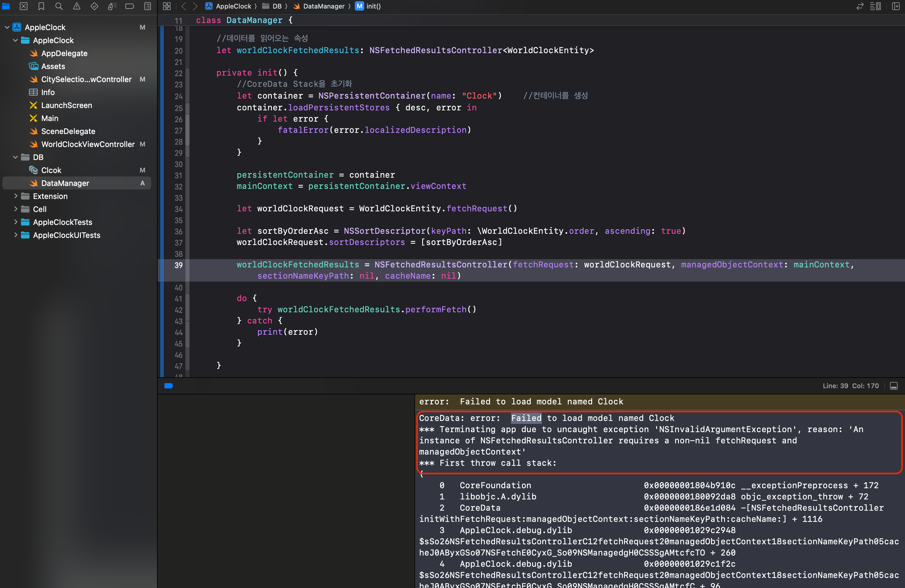Collapse the AppleClock group folder

pos(15,40)
